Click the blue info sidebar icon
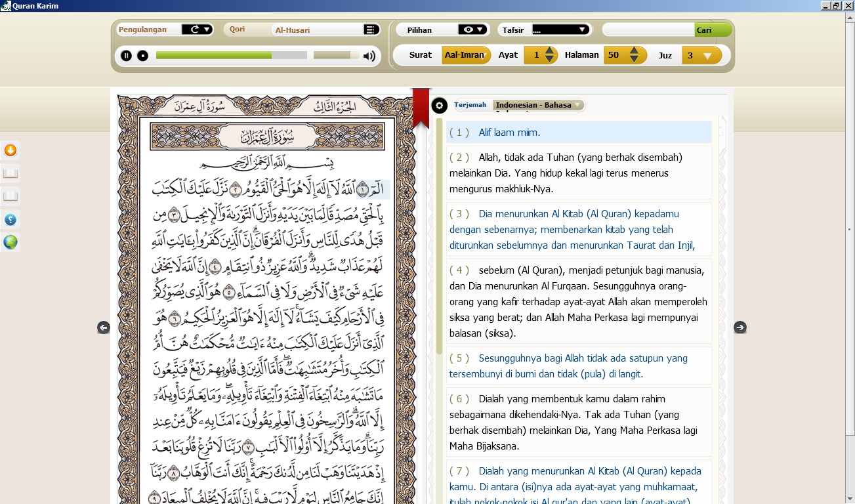 coord(10,219)
